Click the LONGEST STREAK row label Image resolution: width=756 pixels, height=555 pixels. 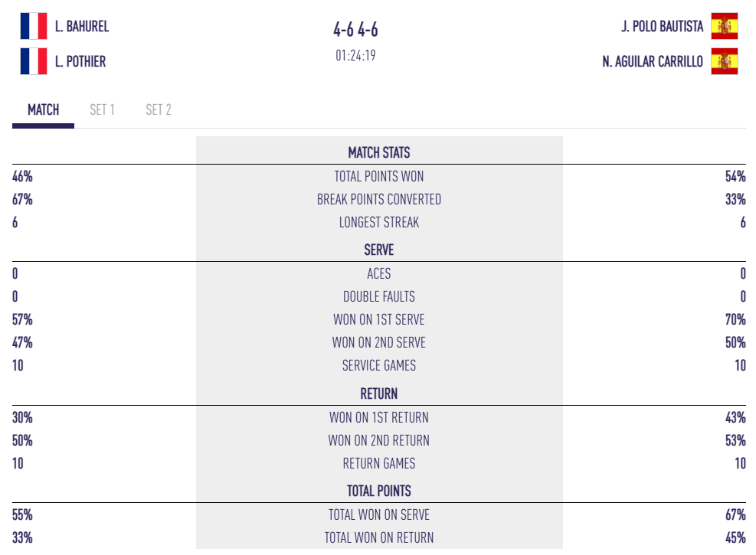(x=379, y=222)
